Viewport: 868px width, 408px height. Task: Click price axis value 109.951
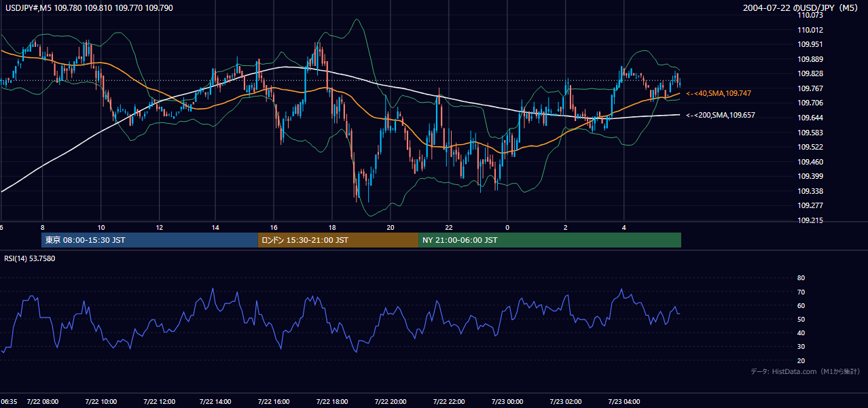point(811,44)
